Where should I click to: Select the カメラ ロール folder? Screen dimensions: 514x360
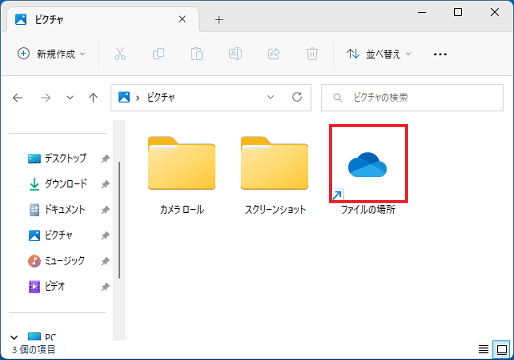pos(182,175)
